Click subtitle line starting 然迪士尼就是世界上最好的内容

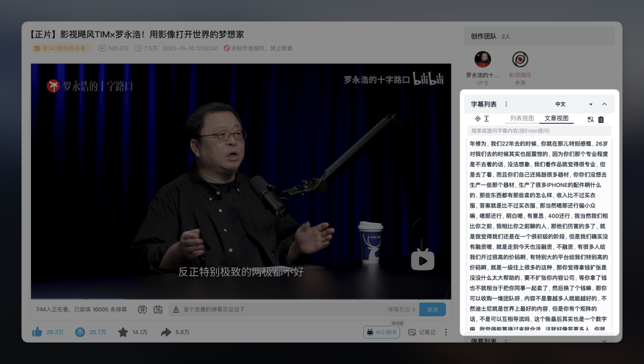(533, 309)
